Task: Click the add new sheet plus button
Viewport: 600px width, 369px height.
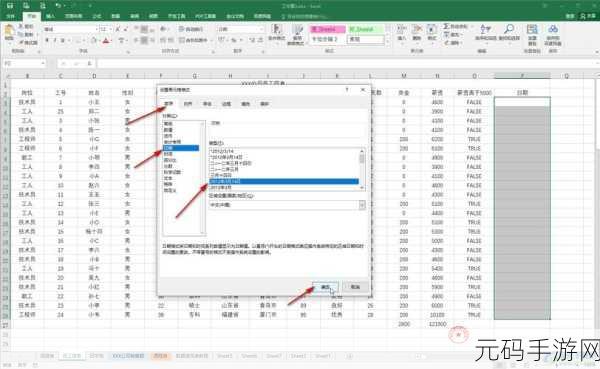Action: pos(349,356)
